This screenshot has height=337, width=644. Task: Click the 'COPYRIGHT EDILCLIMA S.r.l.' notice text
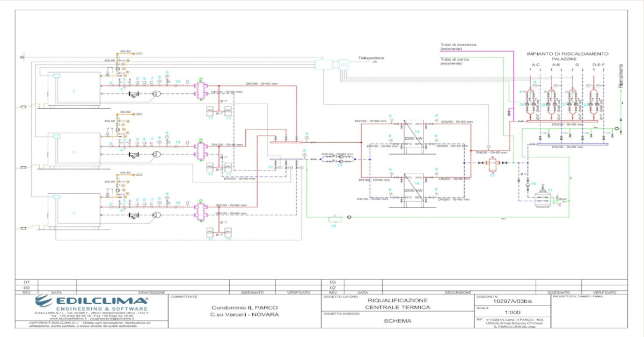(90, 323)
